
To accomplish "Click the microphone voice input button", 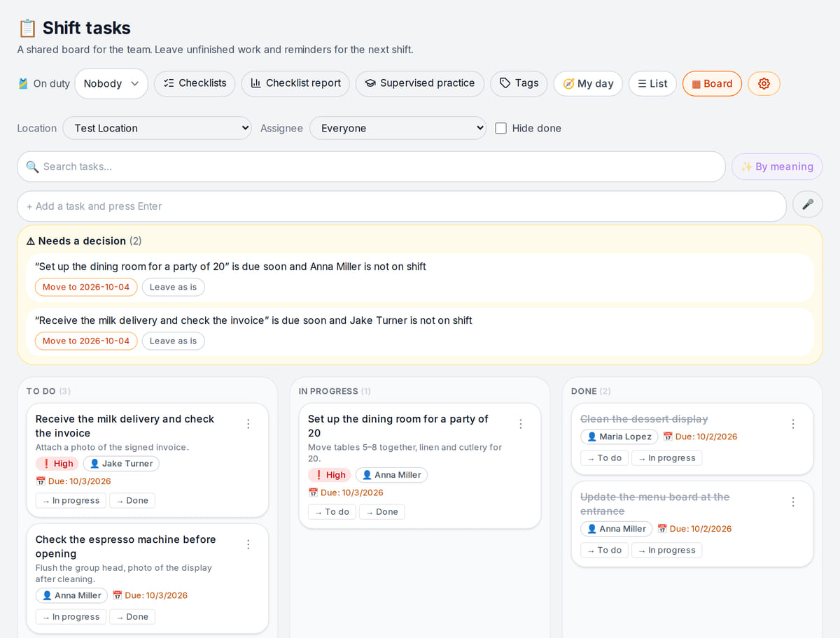I will point(808,206).
